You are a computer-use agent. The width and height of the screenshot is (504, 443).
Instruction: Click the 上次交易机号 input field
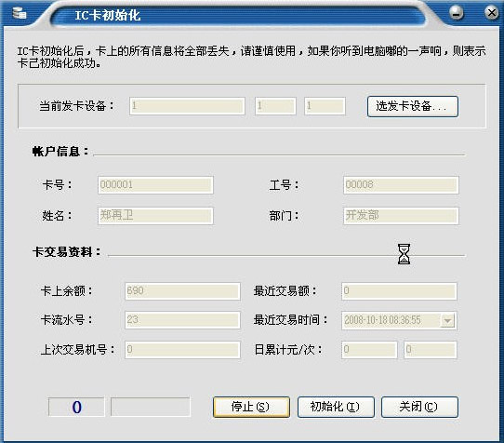point(182,350)
